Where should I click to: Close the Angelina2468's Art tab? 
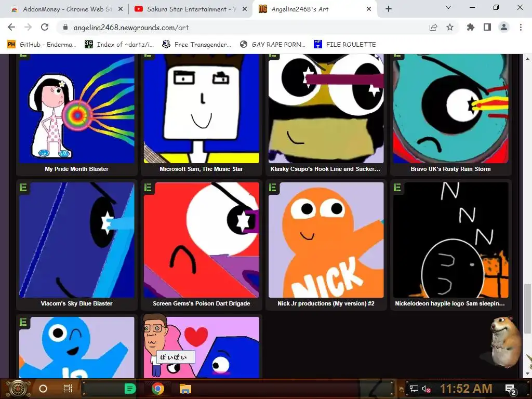(369, 9)
